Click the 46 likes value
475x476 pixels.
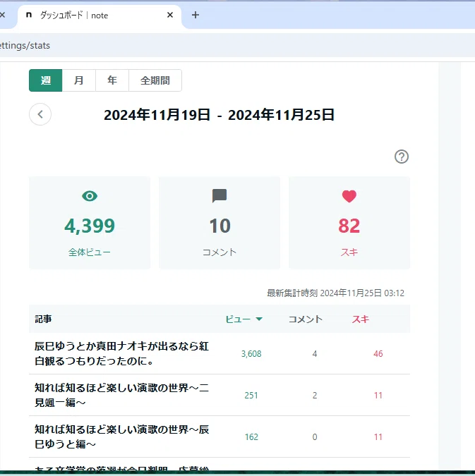pos(378,354)
